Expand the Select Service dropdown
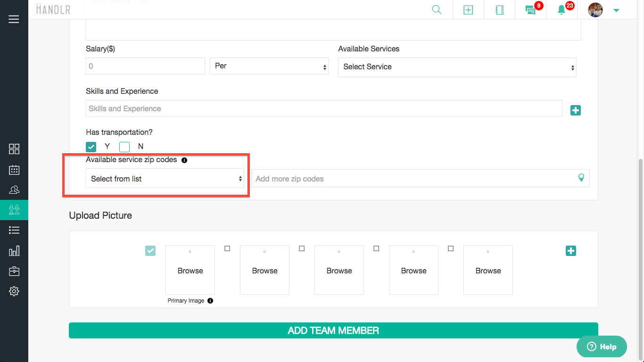The width and height of the screenshot is (644, 362). (x=457, y=67)
